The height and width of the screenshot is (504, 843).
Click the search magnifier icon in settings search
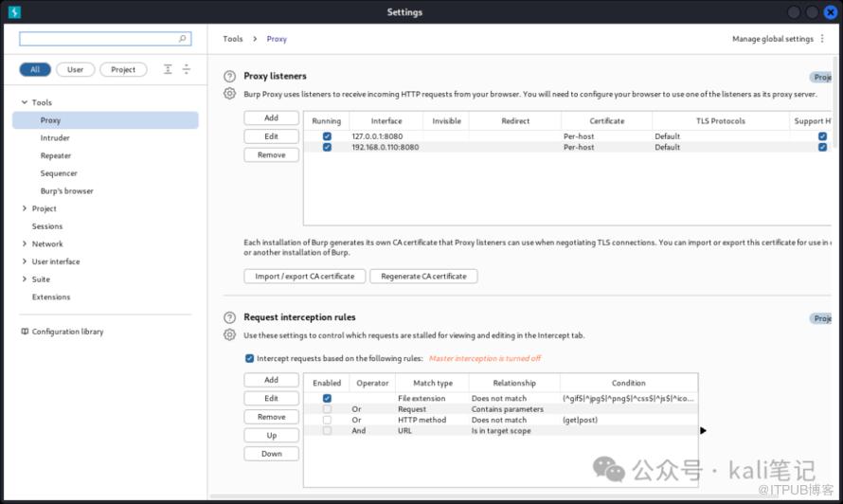(x=183, y=39)
